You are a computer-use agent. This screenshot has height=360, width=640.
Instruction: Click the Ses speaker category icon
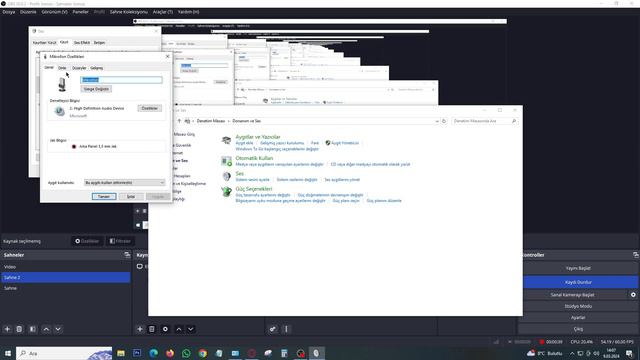(227, 176)
